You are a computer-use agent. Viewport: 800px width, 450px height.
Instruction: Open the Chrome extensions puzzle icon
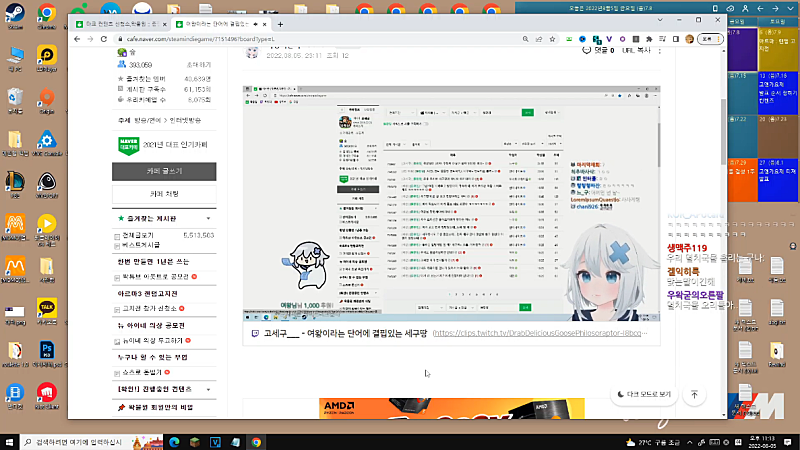pos(649,39)
